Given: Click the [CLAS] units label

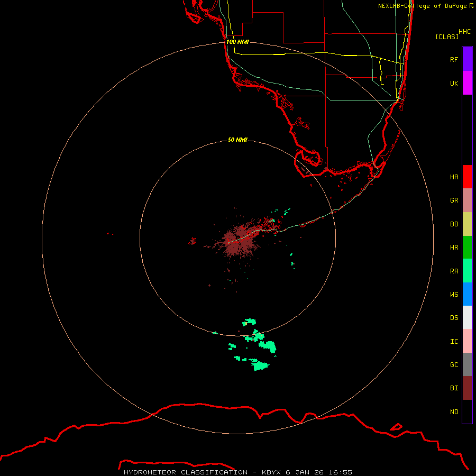Looking at the screenshot, I should click(x=446, y=36).
